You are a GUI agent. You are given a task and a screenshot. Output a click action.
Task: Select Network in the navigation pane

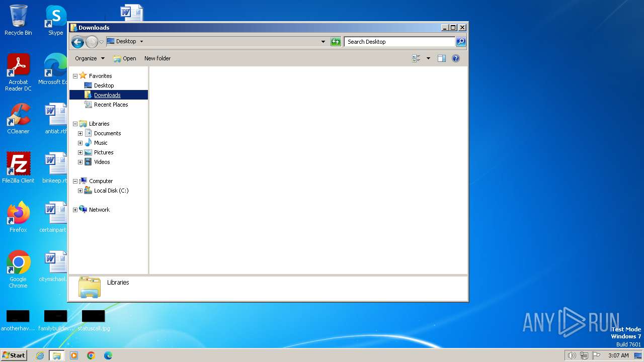pyautogui.click(x=99, y=210)
